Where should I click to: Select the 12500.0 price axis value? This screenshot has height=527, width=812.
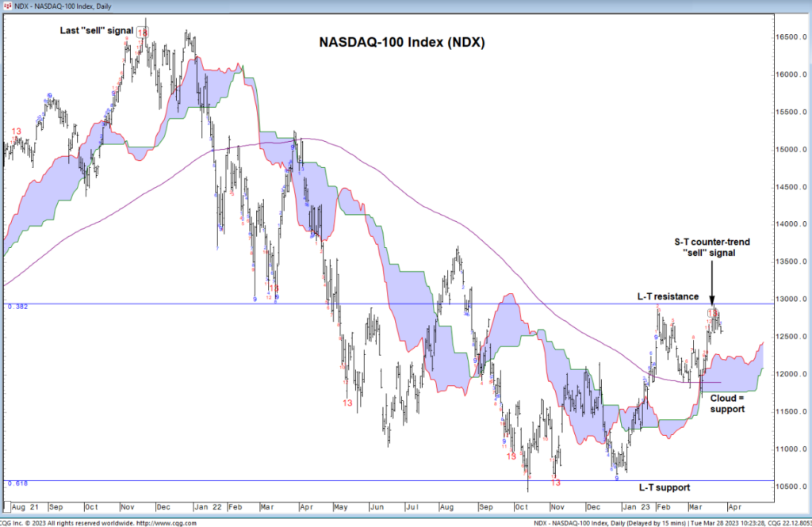coord(791,337)
